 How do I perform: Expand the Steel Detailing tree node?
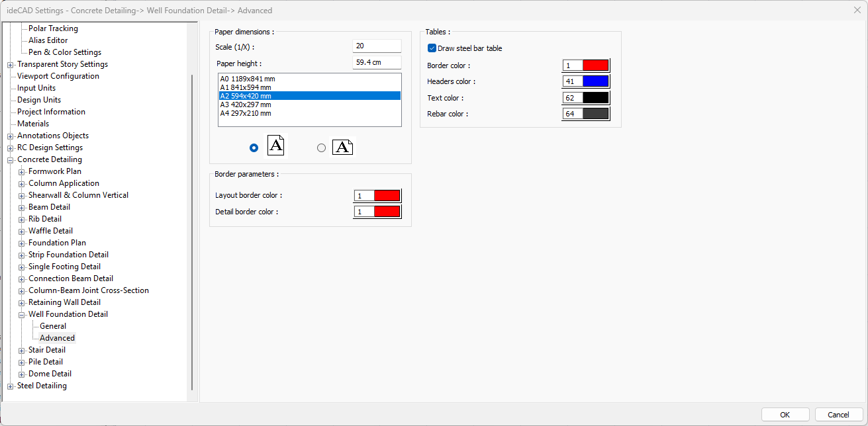point(10,386)
